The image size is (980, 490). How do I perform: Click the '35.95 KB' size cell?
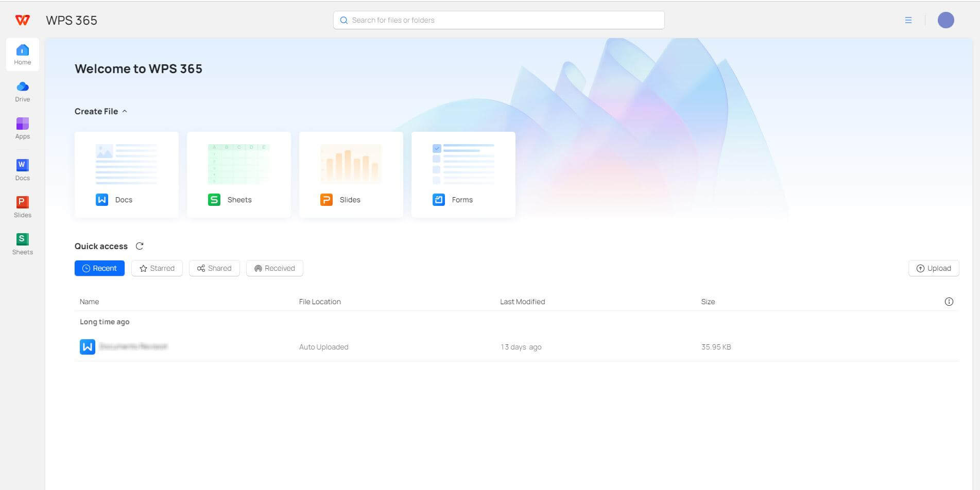click(716, 347)
